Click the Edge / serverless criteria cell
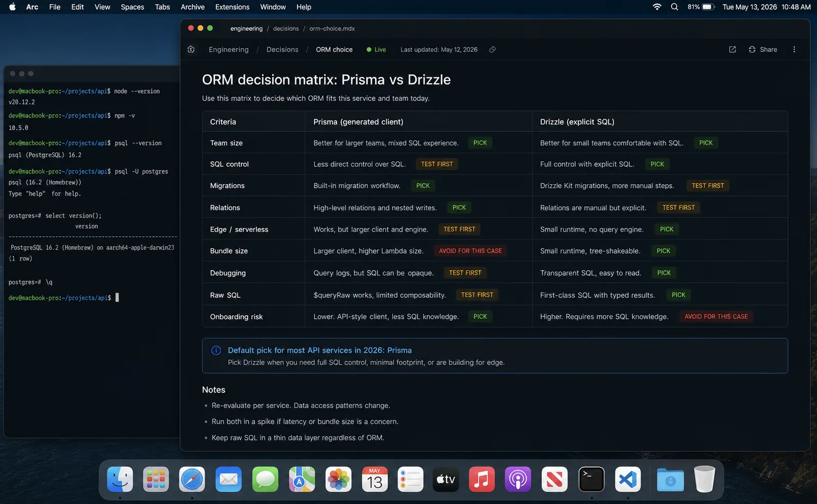Image resolution: width=817 pixels, height=504 pixels. pyautogui.click(x=254, y=229)
